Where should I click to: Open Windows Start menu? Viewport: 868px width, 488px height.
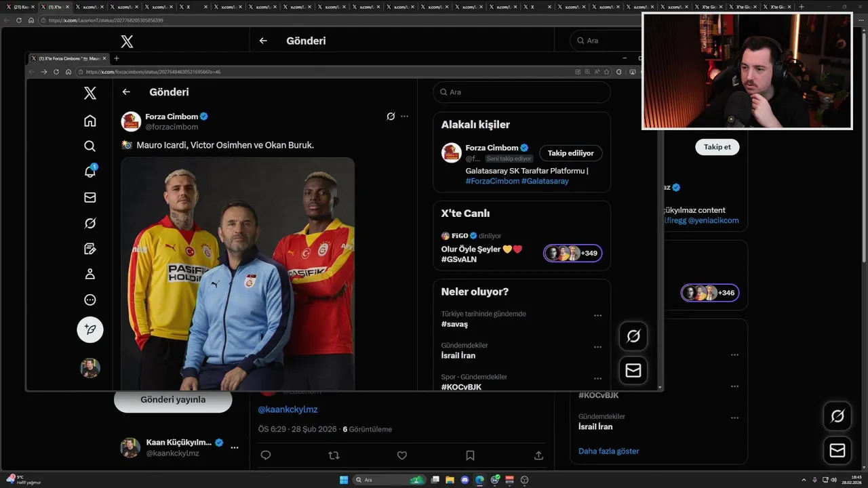pyautogui.click(x=344, y=480)
